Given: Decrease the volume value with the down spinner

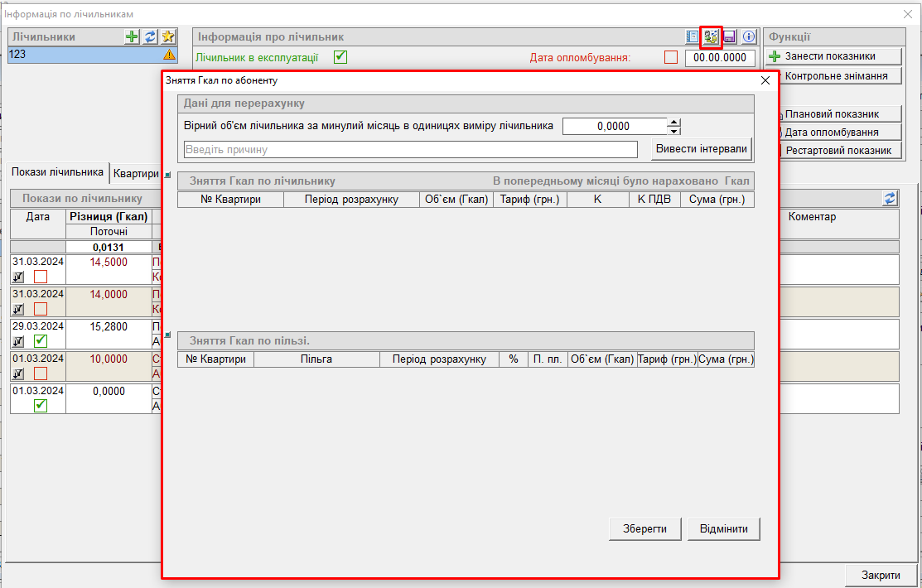Looking at the screenshot, I should pos(674,131).
